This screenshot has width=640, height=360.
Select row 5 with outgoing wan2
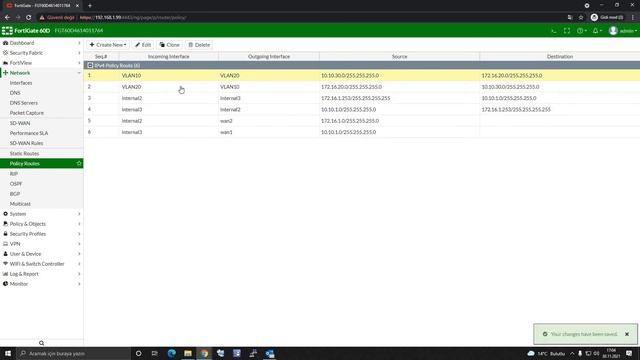click(362, 121)
